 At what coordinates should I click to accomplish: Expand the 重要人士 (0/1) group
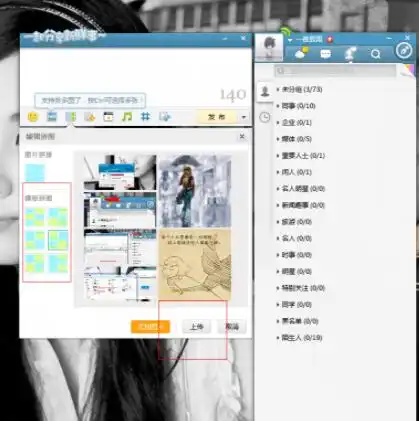click(300, 156)
